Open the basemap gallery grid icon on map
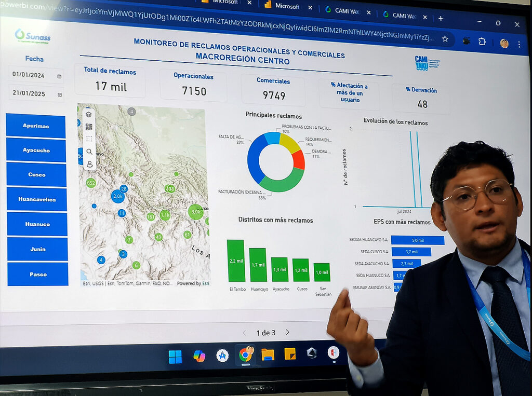532x396 pixels. 89,127
